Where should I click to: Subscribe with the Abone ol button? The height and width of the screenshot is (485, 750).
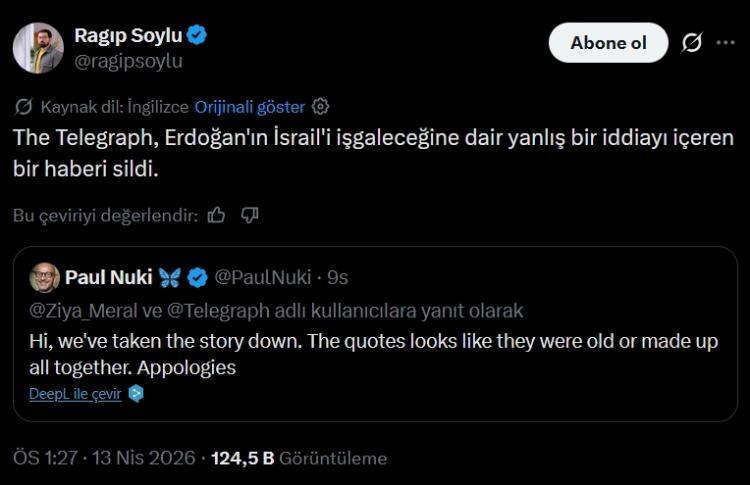(x=608, y=43)
